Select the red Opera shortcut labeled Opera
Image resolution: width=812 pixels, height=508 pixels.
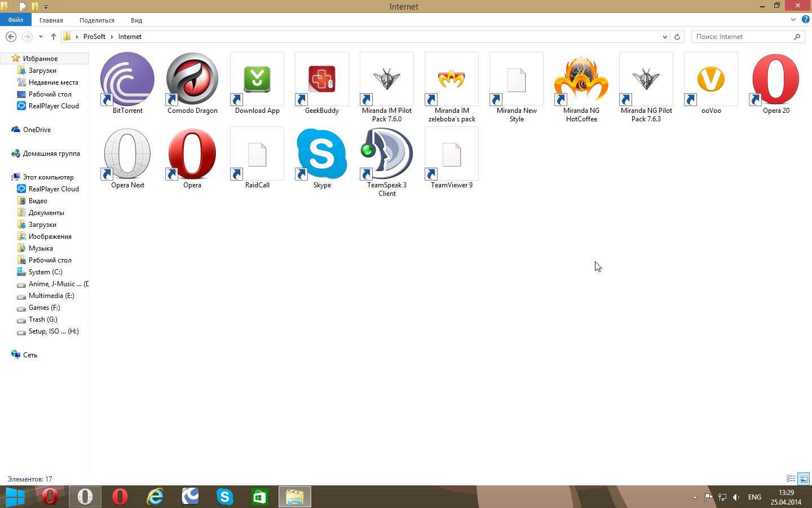(x=192, y=154)
